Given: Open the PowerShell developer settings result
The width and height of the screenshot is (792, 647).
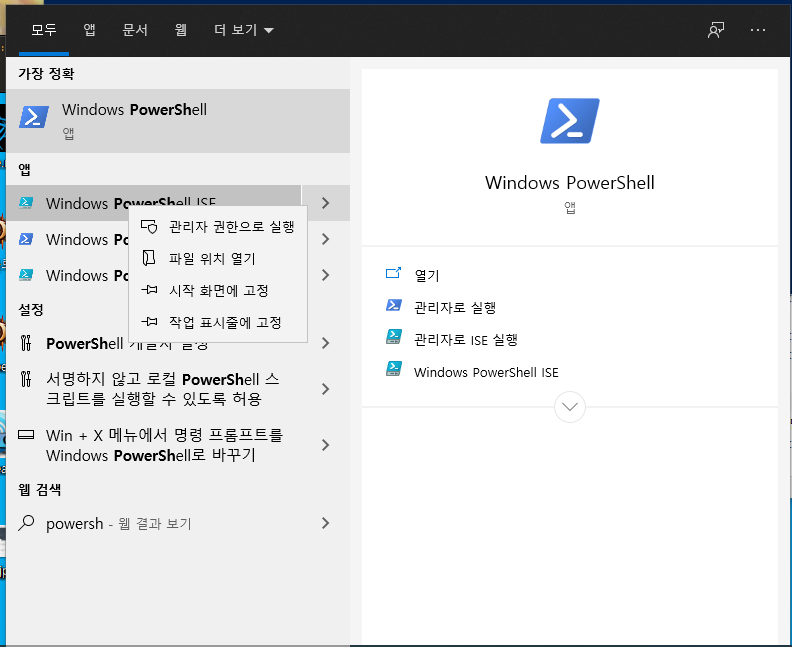Looking at the screenshot, I should [154, 343].
